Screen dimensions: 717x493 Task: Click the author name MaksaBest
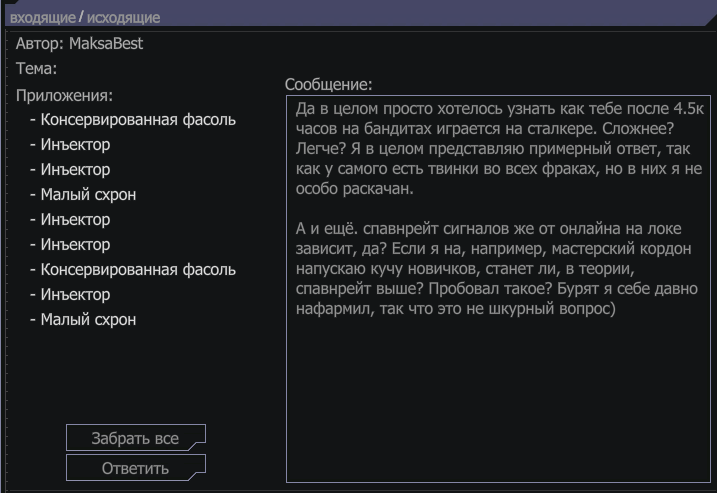(x=105, y=44)
